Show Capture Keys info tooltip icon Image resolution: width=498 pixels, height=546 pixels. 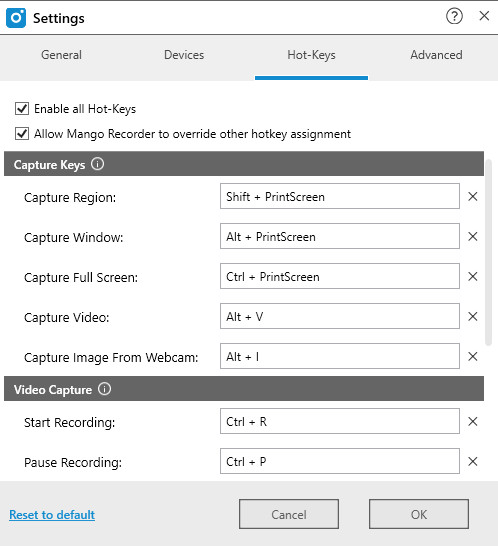(x=98, y=164)
